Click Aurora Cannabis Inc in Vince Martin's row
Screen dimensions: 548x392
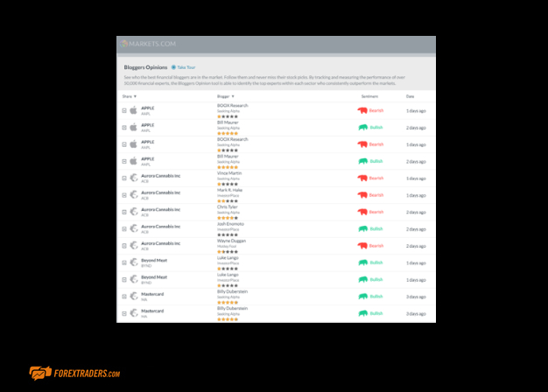161,176
